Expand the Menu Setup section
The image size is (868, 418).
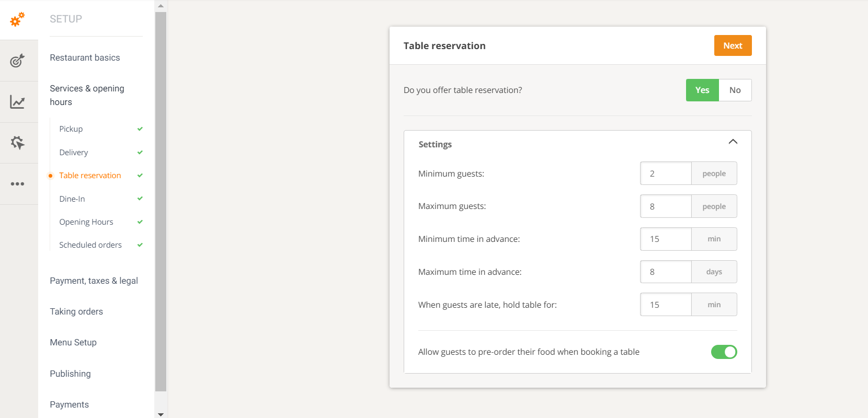point(73,343)
